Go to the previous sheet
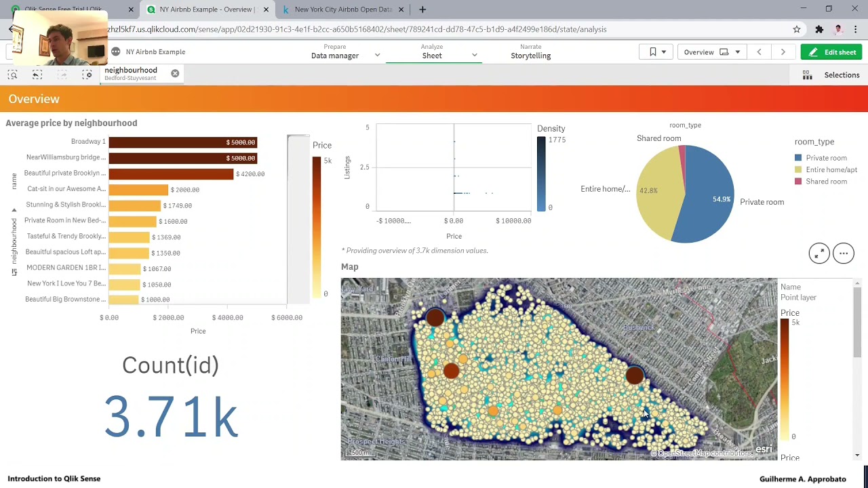Image resolution: width=868 pixels, height=488 pixels. coord(759,52)
